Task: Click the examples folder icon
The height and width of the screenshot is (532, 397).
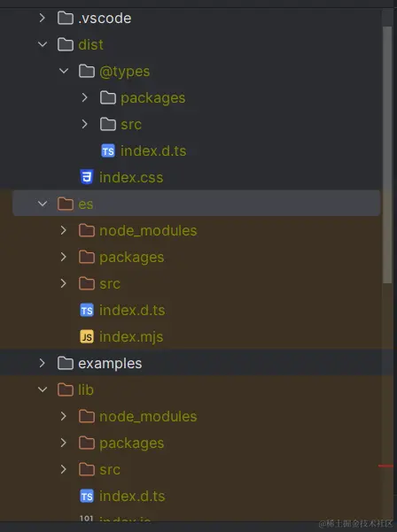Action: 66,363
